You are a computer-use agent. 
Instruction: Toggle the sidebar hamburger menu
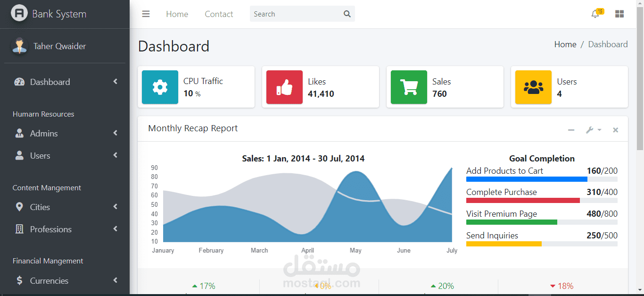coord(146,14)
